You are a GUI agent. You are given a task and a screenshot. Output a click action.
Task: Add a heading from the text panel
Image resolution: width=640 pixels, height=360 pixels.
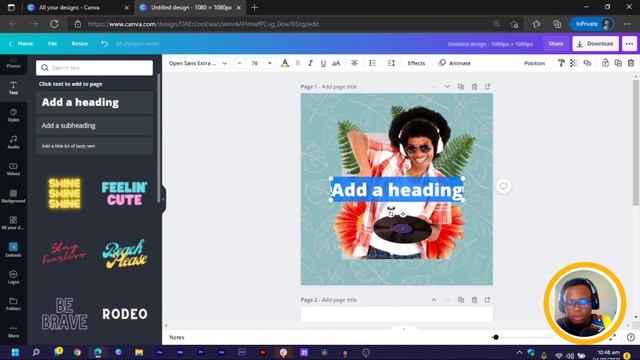(94, 102)
